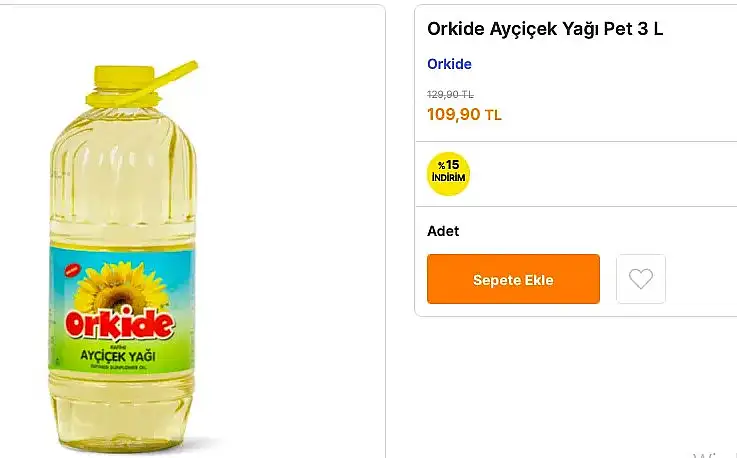Click the bottom base of the oil bottle
Image resolution: width=737 pixels, height=458 pixels.
pyautogui.click(x=121, y=423)
